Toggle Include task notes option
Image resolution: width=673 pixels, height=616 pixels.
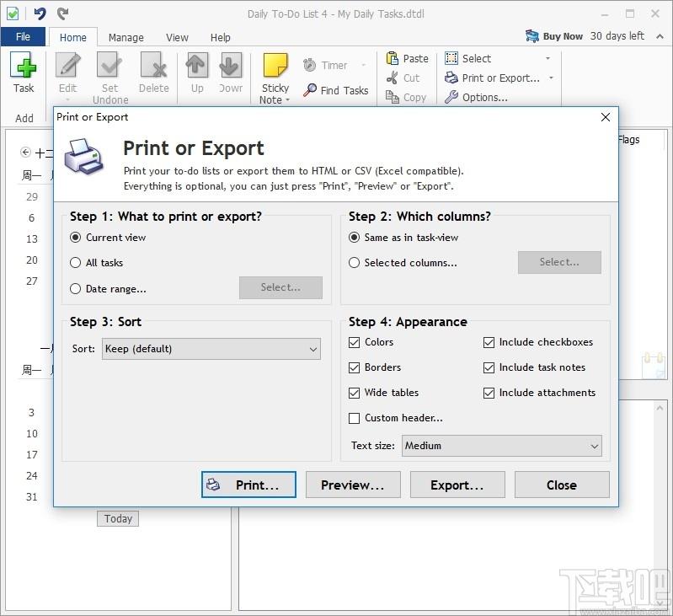pyautogui.click(x=489, y=367)
